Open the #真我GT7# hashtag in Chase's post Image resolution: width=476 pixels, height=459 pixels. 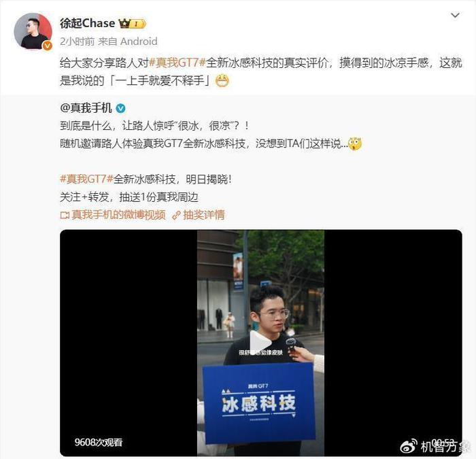coord(177,63)
